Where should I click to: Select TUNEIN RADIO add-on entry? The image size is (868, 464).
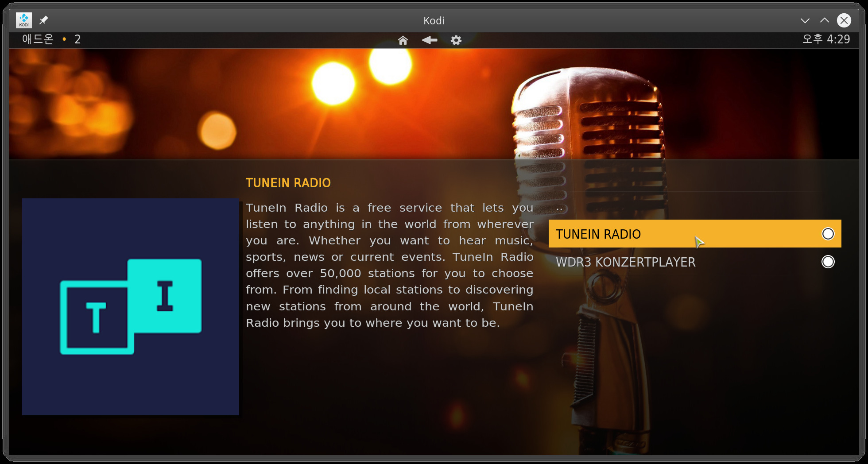pos(694,234)
